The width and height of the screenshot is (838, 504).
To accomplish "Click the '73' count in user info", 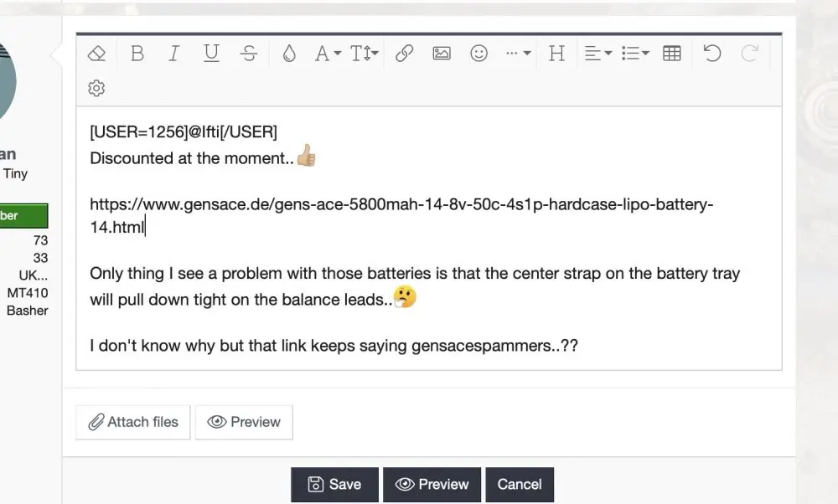I will pos(40,240).
